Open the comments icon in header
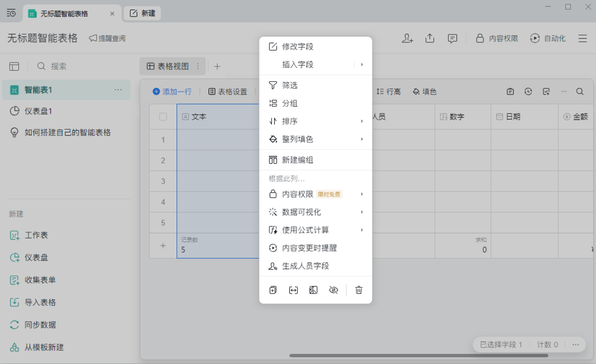596x364 pixels. [x=452, y=38]
